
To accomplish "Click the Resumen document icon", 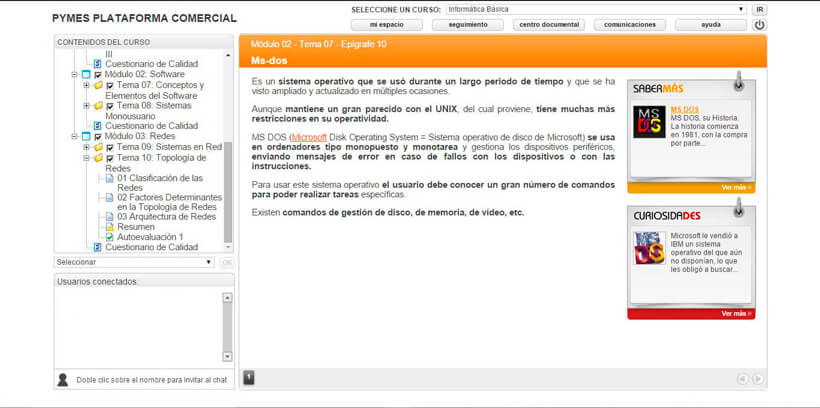I will (x=109, y=227).
